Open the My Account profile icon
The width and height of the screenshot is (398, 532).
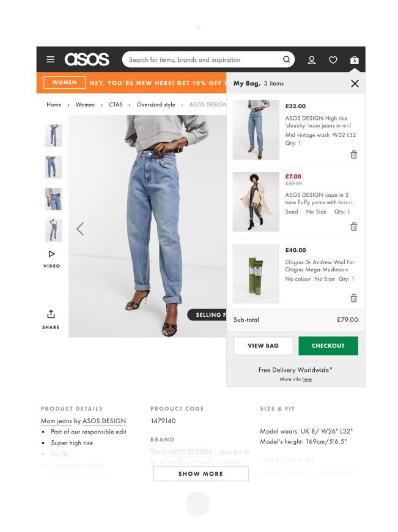pyautogui.click(x=311, y=60)
